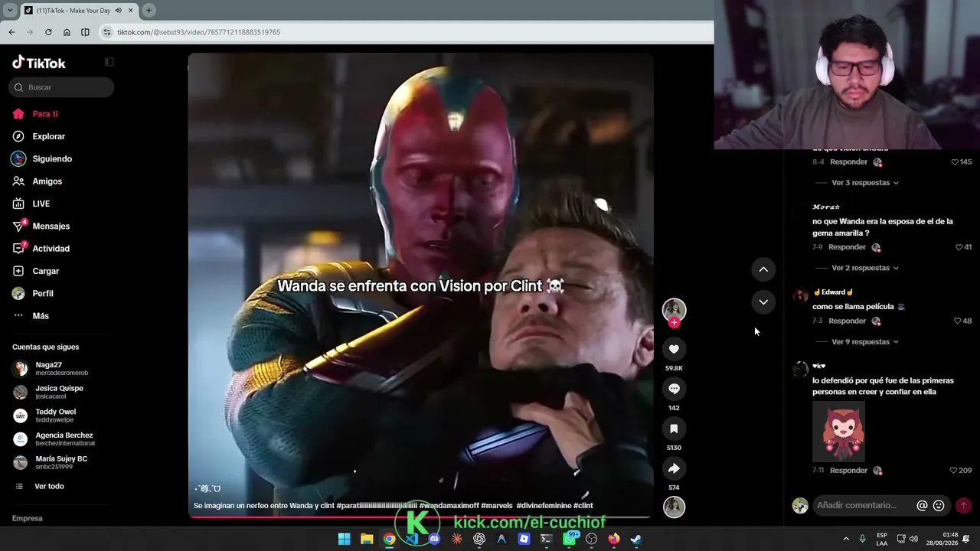Click the TikTok logo

tap(39, 63)
